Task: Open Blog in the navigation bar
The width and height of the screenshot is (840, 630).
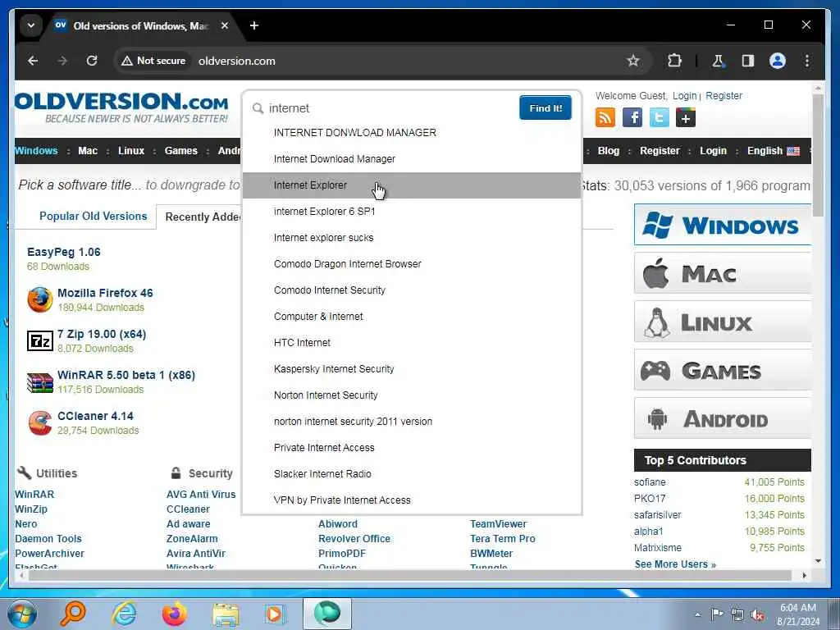Action: (x=609, y=151)
